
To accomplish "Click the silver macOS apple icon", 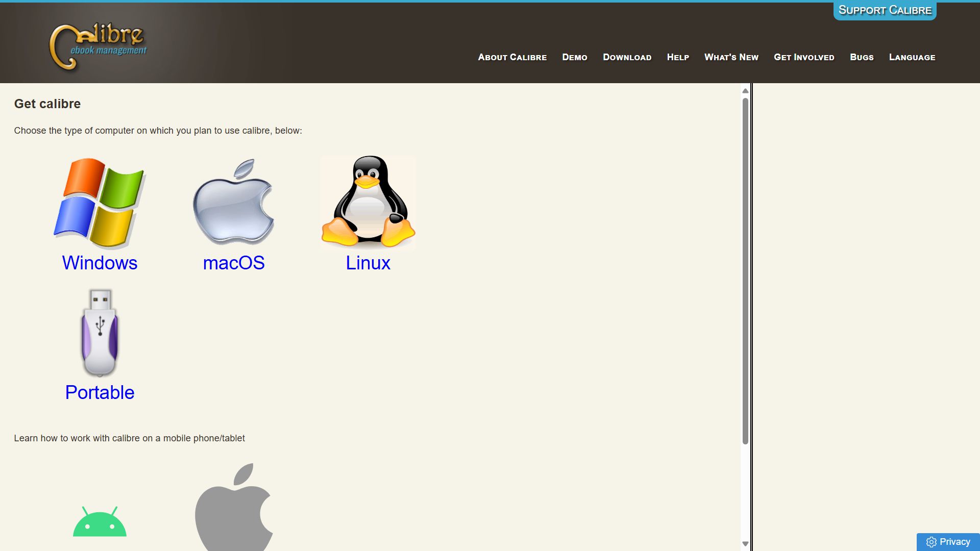I will click(x=234, y=203).
